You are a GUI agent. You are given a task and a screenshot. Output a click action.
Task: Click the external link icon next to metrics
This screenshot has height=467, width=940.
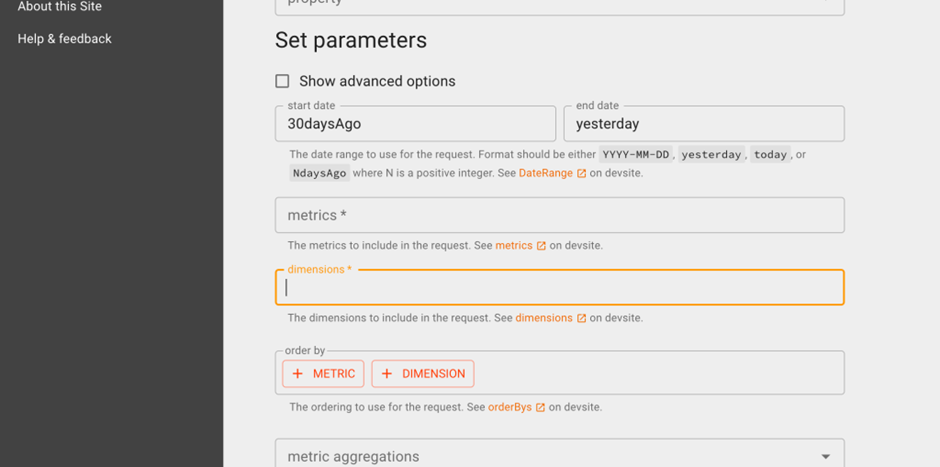(x=541, y=246)
